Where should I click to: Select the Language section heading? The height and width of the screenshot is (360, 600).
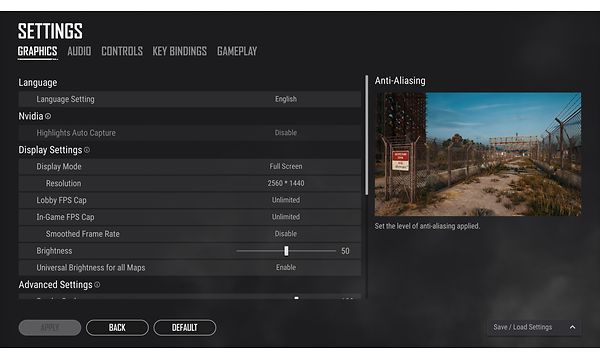coord(38,83)
